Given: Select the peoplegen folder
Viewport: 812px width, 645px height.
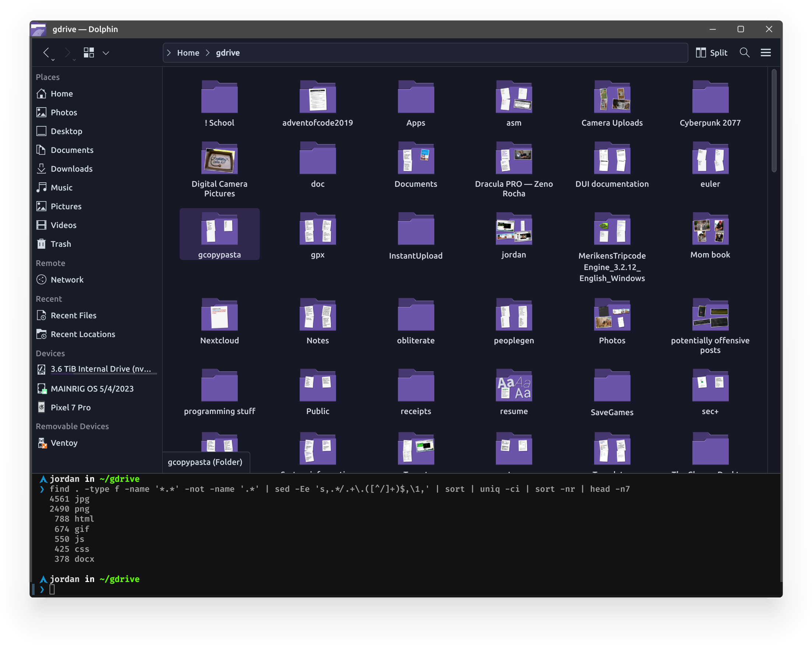Looking at the screenshot, I should coord(514,322).
